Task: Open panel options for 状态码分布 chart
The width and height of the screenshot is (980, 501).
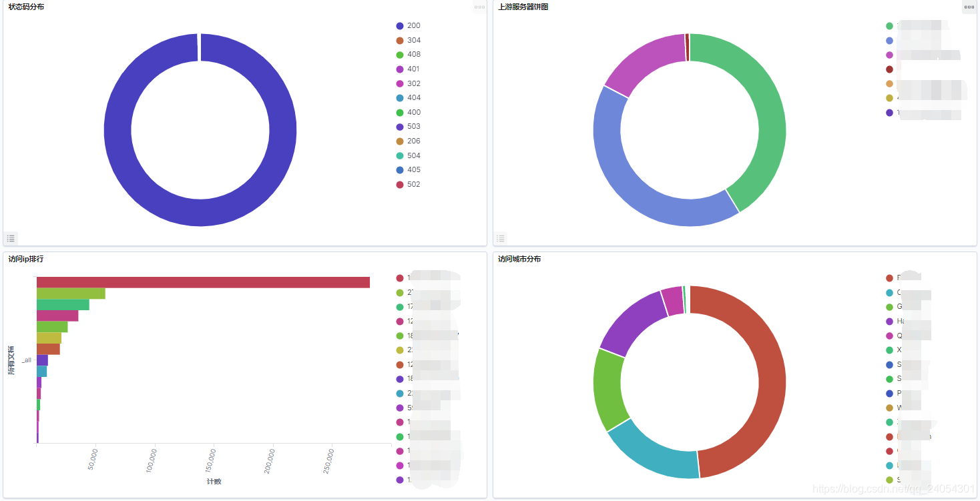Action: click(479, 7)
